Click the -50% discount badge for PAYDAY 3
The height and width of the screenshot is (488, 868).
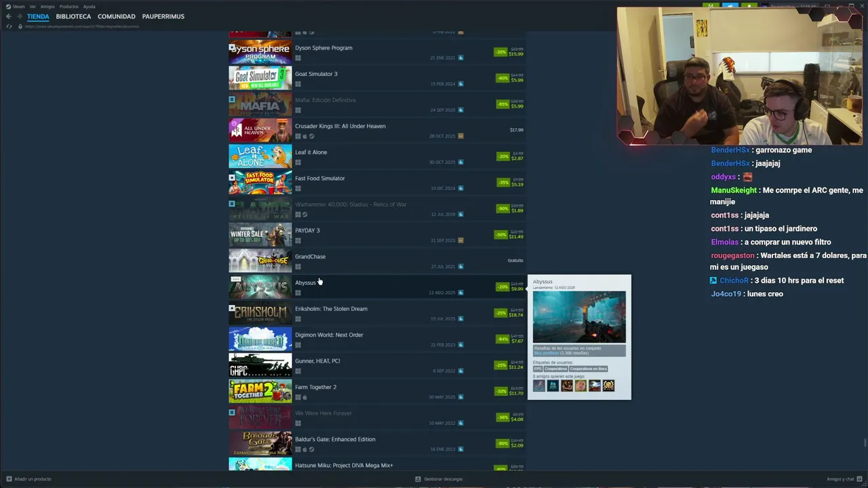(501, 235)
